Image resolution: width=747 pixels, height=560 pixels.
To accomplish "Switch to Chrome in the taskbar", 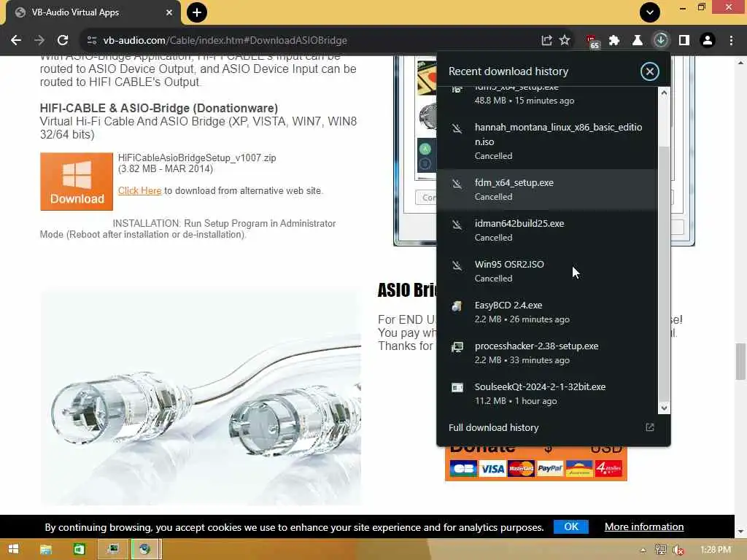I will coord(145,549).
